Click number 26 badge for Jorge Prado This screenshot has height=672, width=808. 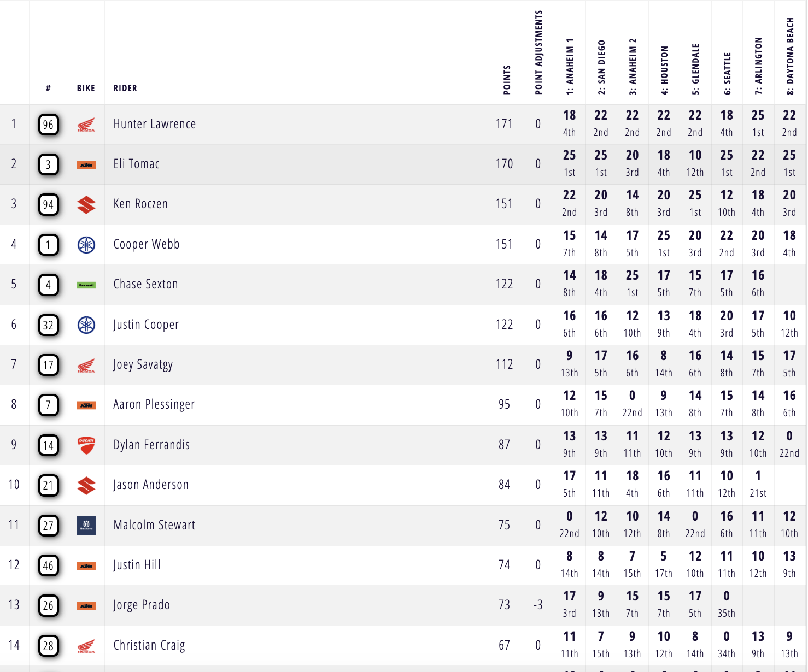pos(49,605)
